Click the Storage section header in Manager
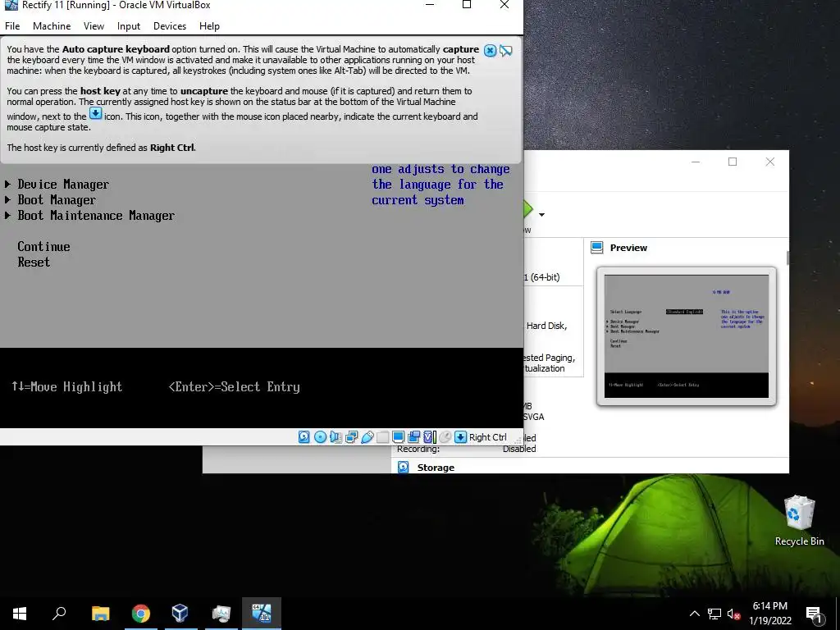 436,467
